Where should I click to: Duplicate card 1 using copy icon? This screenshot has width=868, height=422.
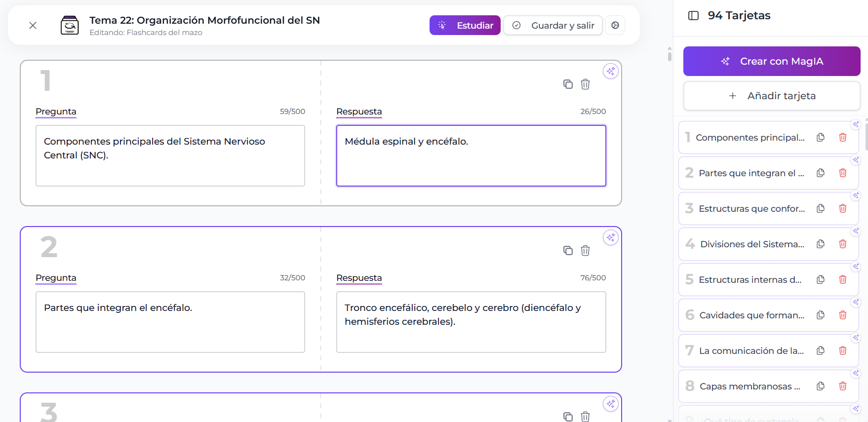point(568,84)
